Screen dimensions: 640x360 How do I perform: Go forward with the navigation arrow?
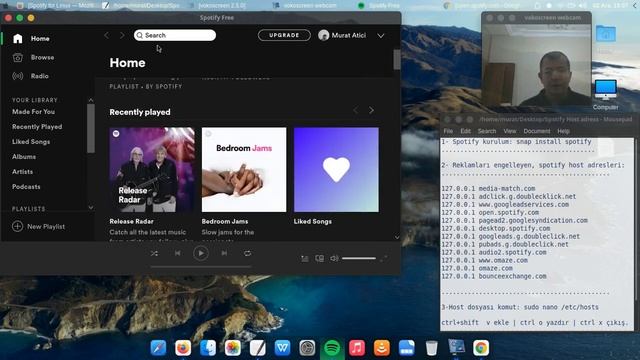click(x=122, y=36)
